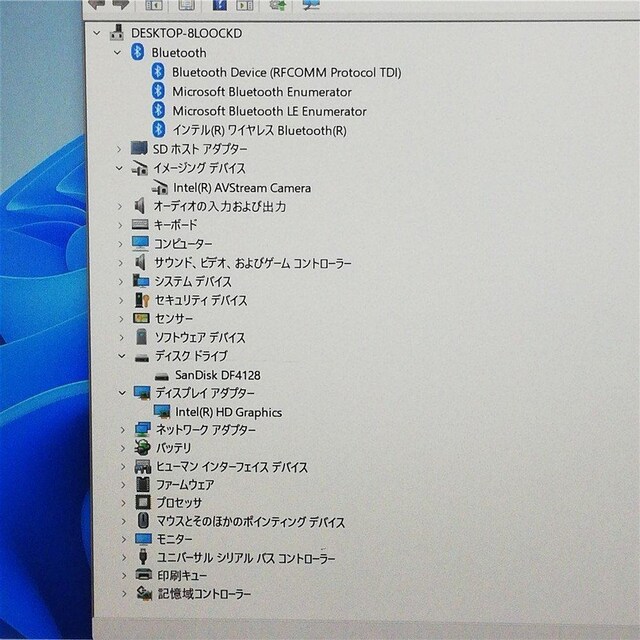Click the ディスプレイ アダプター icon
The image size is (640, 640).
(142, 393)
